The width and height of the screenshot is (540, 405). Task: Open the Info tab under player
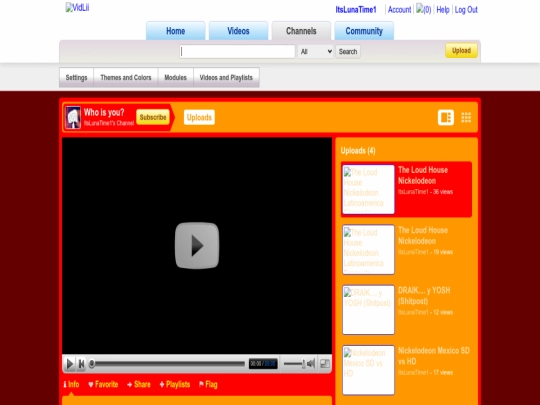click(x=71, y=384)
